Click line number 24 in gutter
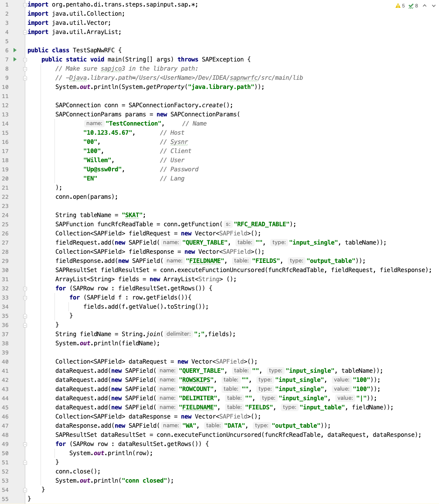This screenshot has width=439, height=504. (x=5, y=215)
